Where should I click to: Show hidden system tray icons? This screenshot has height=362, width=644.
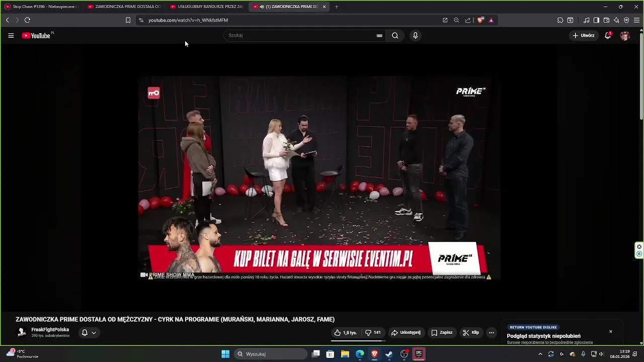(540, 354)
